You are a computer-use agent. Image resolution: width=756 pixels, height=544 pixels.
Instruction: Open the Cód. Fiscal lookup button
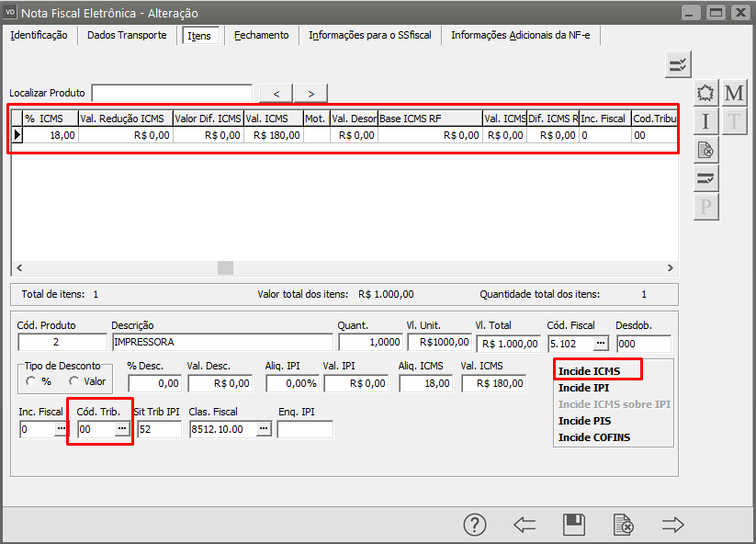(601, 343)
